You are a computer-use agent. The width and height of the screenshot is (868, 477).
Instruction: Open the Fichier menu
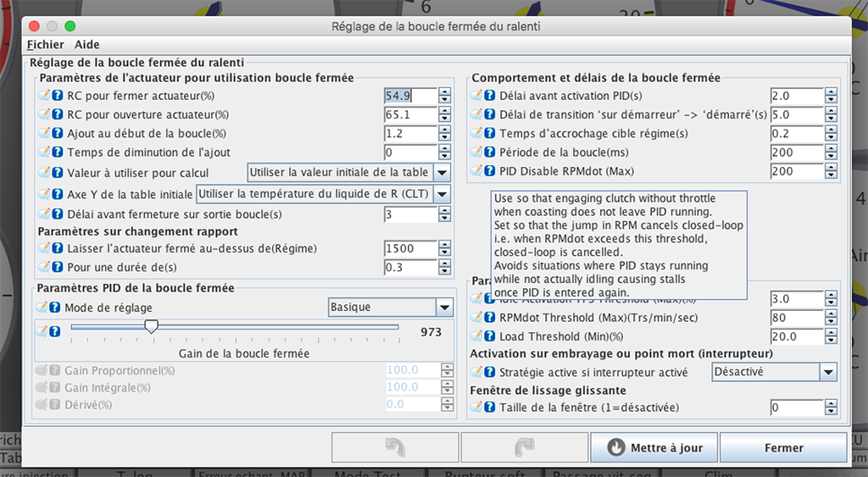coord(45,44)
